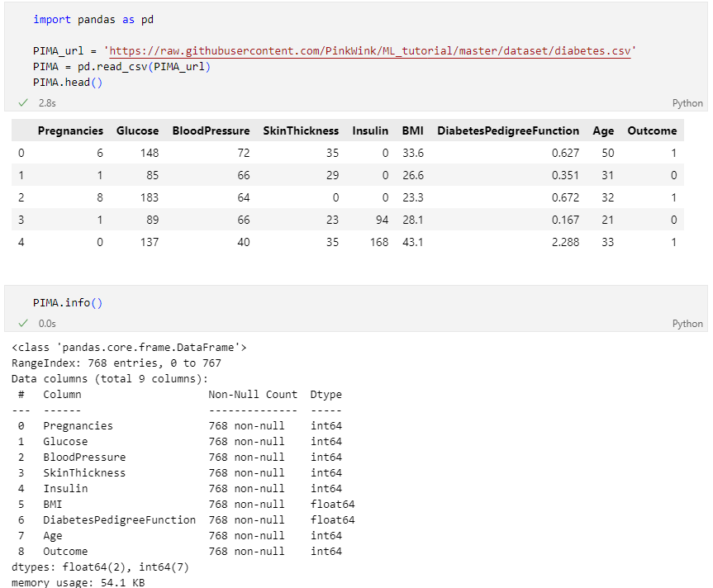This screenshot has height=588, width=713.
Task: Click the PIMA.info() code line
Action: click(68, 302)
